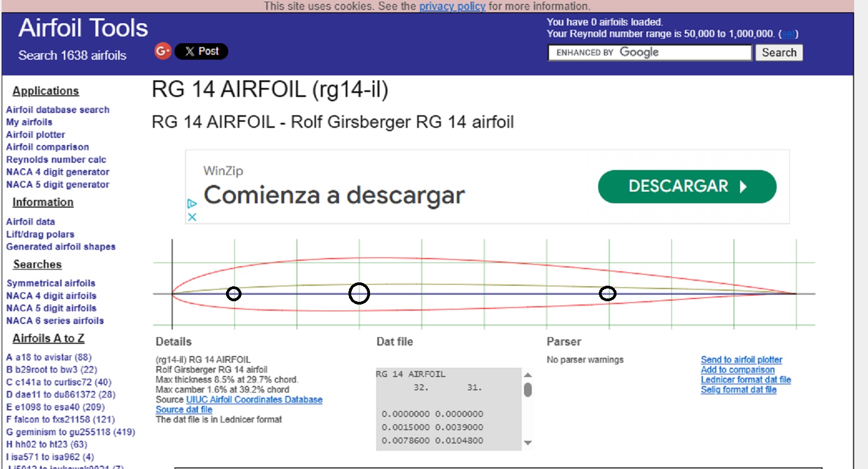868x469 pixels.
Task: Click the DESCARGAR arrow button
Action: (x=687, y=187)
